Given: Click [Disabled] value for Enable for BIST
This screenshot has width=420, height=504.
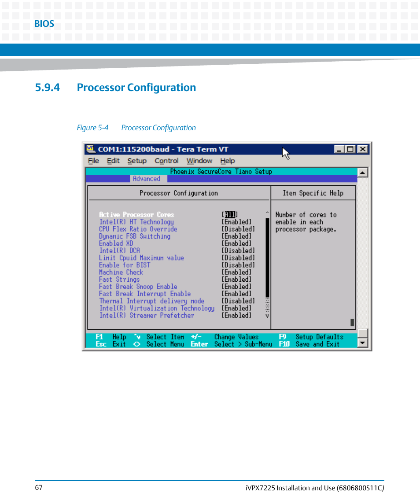Looking at the screenshot, I should 238,265.
